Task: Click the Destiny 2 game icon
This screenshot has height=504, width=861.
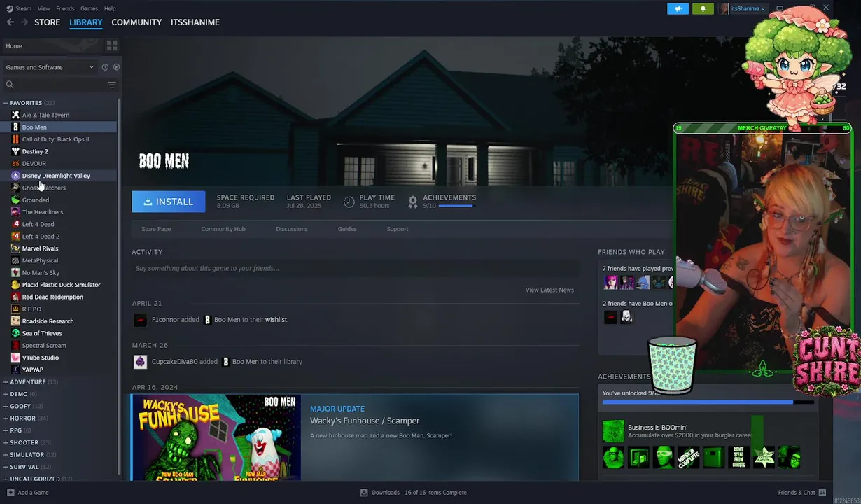Action: 15,151
